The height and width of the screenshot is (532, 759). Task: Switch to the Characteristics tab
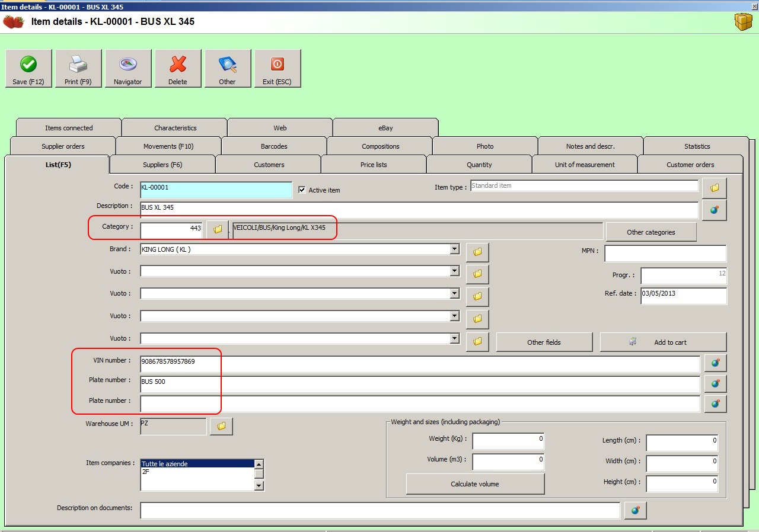click(x=175, y=128)
